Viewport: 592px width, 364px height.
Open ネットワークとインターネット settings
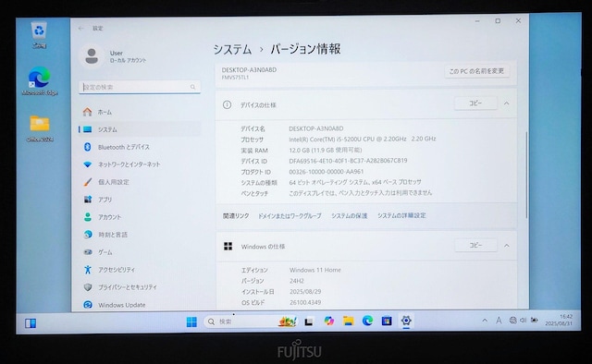pyautogui.click(x=140, y=164)
